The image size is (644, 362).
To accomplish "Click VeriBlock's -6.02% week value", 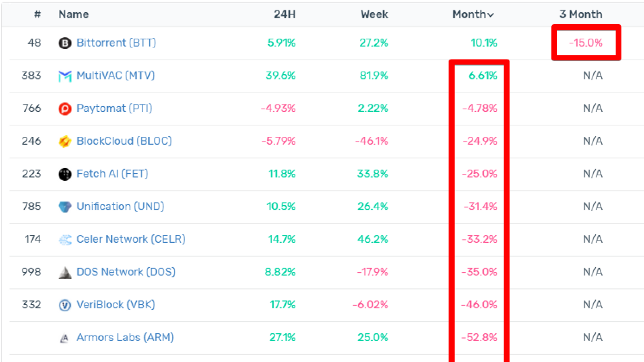I will coord(370,304).
